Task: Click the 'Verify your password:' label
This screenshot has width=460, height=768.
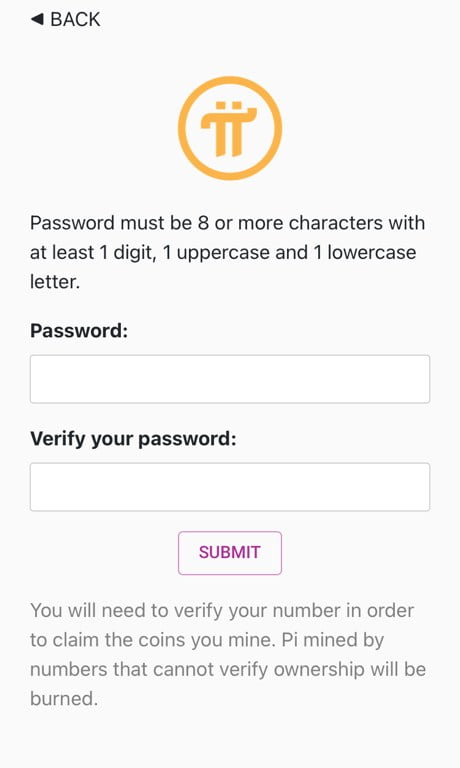Action: click(133, 439)
